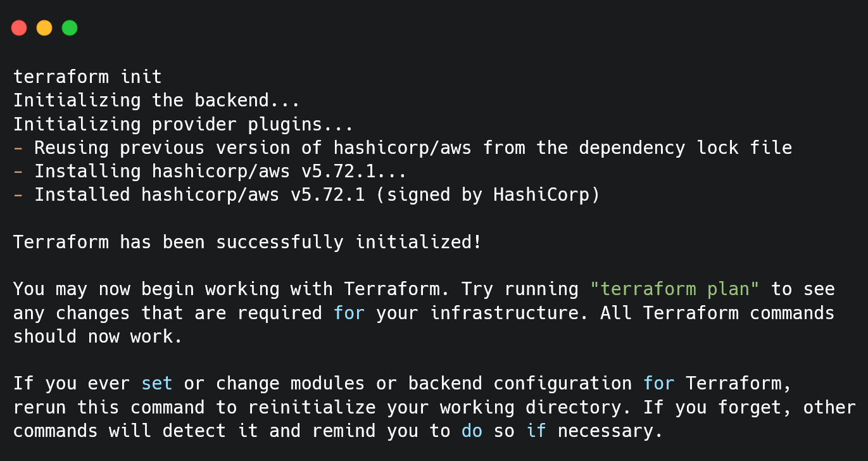Click the orange dash before "Installing hashicorp/aws"
The width and height of the screenshot is (868, 461).
pyautogui.click(x=18, y=172)
